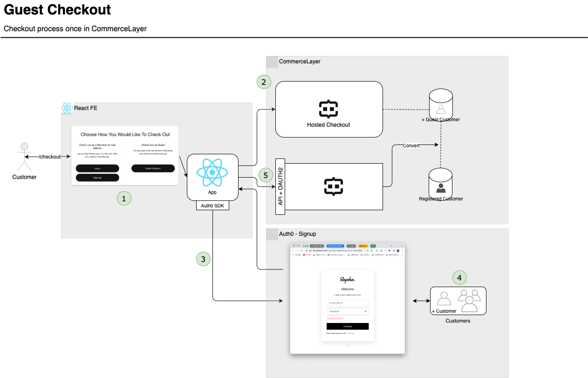Click the black Continue button

pos(348,326)
